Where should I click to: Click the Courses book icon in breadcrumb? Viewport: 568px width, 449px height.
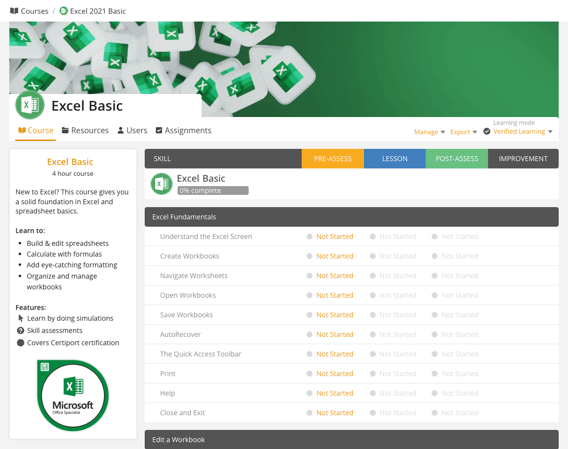14,11
